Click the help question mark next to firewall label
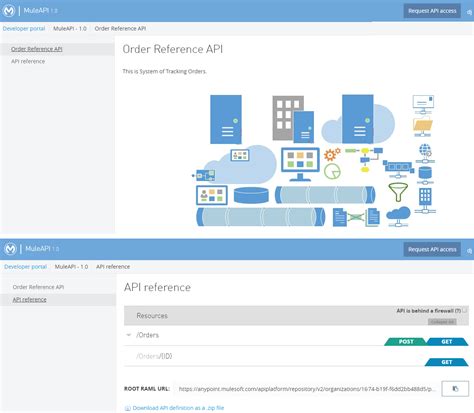The height and width of the screenshot is (413, 474). [458, 311]
